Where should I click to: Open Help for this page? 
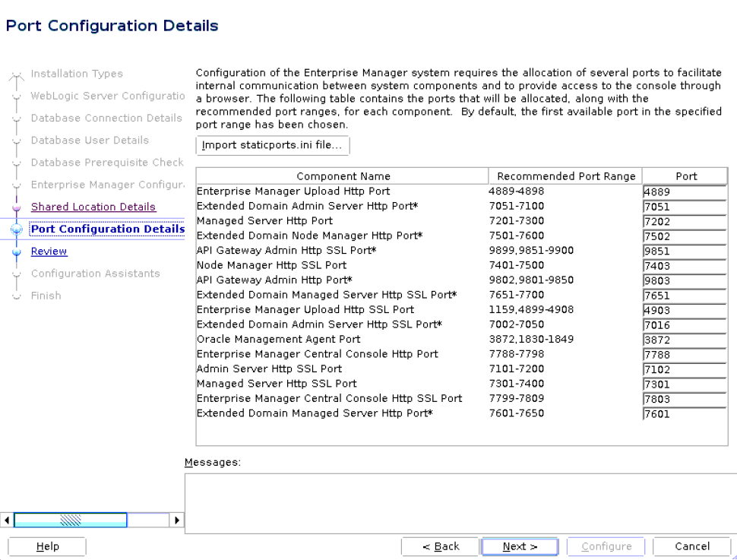point(46,546)
